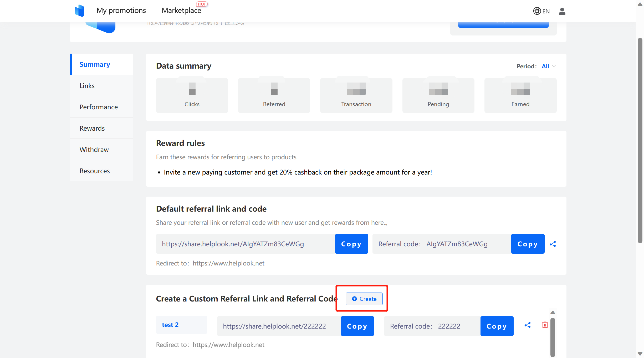Switch to My promotions menu
The height and width of the screenshot is (358, 644).
point(121,11)
